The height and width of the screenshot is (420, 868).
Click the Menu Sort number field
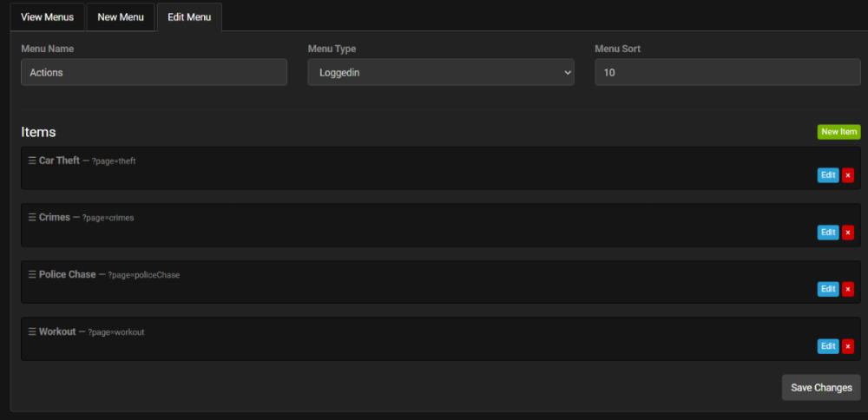pos(727,73)
